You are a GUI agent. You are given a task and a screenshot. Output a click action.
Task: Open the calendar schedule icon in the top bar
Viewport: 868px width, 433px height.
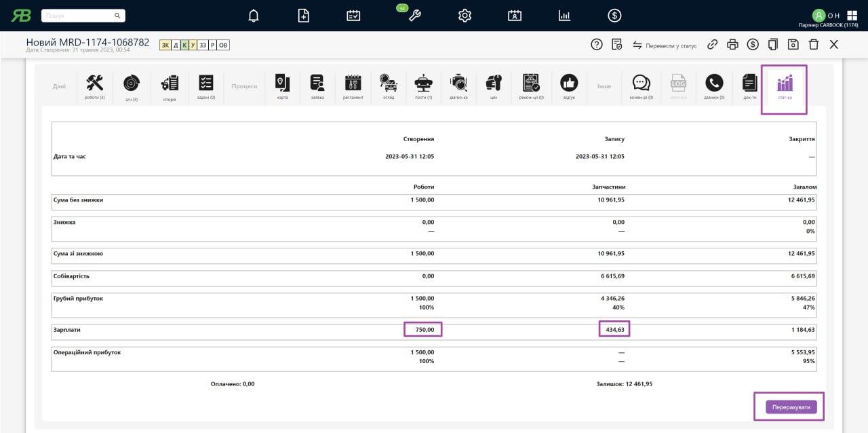353,16
